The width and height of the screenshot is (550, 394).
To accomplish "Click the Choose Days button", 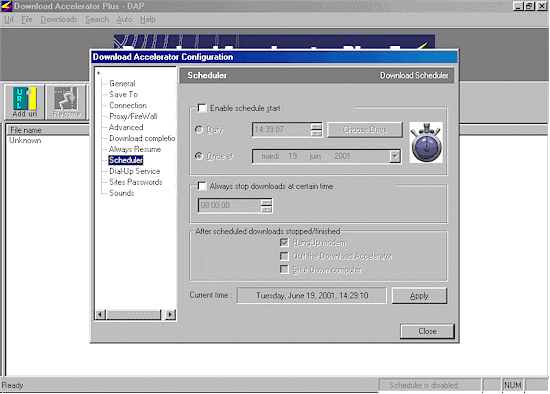I will point(365,130).
